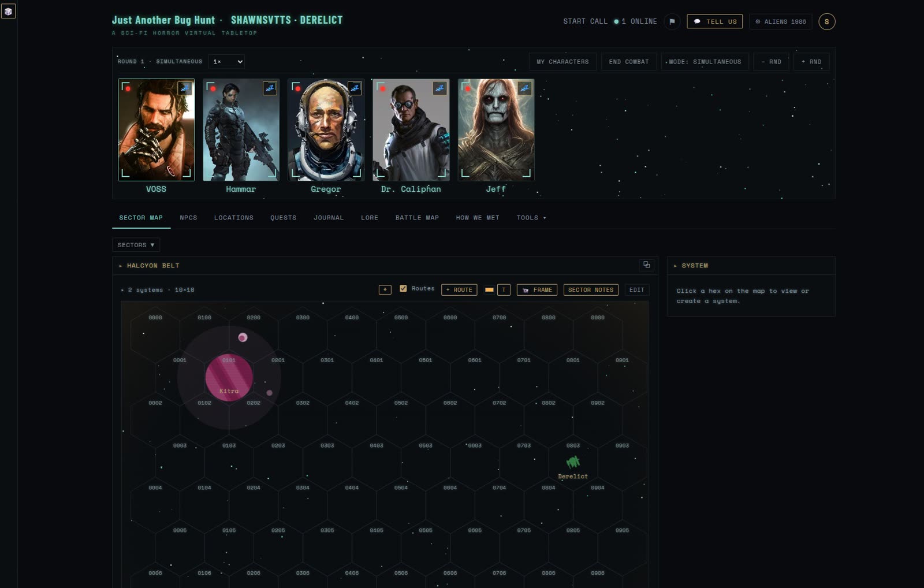Toggle the sleep (zZ) status icon on Dr. Caliphan's card

click(439, 88)
